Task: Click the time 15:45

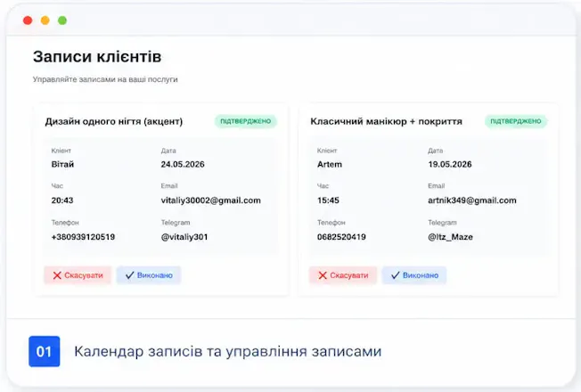Action: click(x=328, y=200)
